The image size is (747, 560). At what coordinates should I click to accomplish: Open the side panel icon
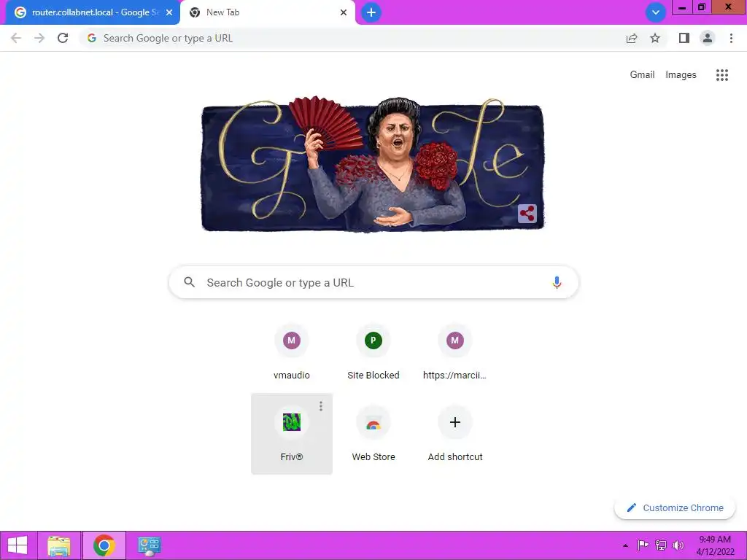(x=684, y=38)
